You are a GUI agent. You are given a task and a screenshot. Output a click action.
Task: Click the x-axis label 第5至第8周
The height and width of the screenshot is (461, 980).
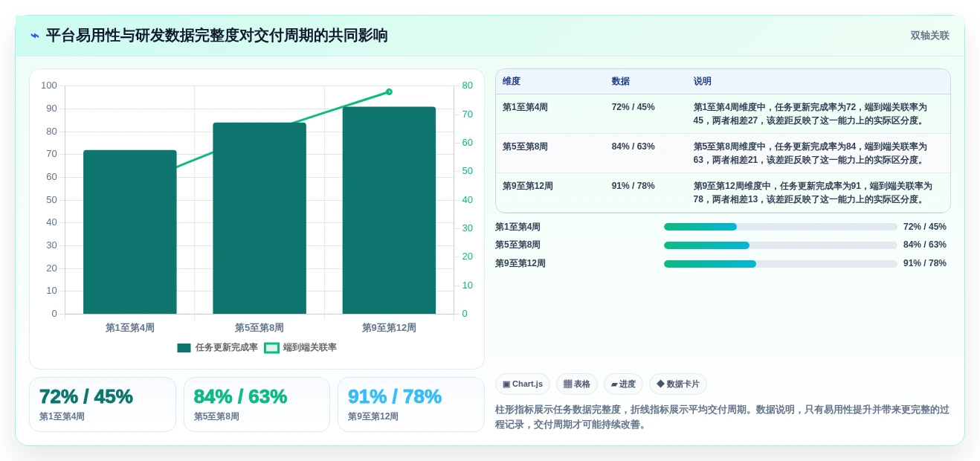point(259,328)
